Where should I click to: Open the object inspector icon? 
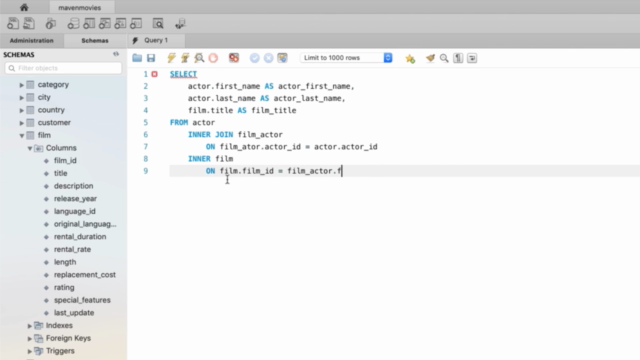pyautogui.click(x=51, y=24)
